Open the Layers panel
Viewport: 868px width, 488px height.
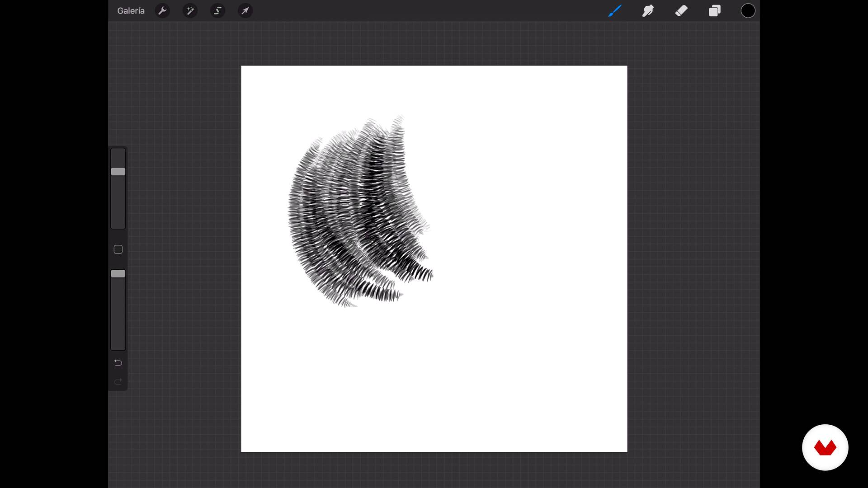click(715, 11)
